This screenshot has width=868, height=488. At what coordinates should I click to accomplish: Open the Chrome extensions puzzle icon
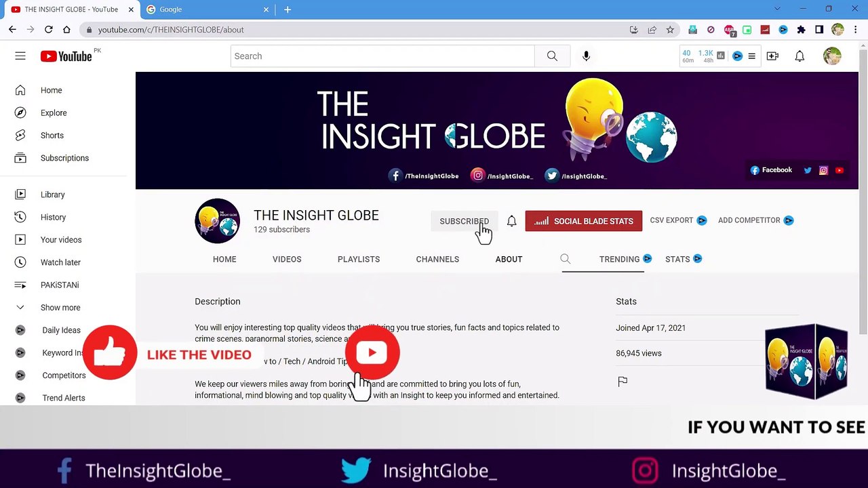click(801, 30)
